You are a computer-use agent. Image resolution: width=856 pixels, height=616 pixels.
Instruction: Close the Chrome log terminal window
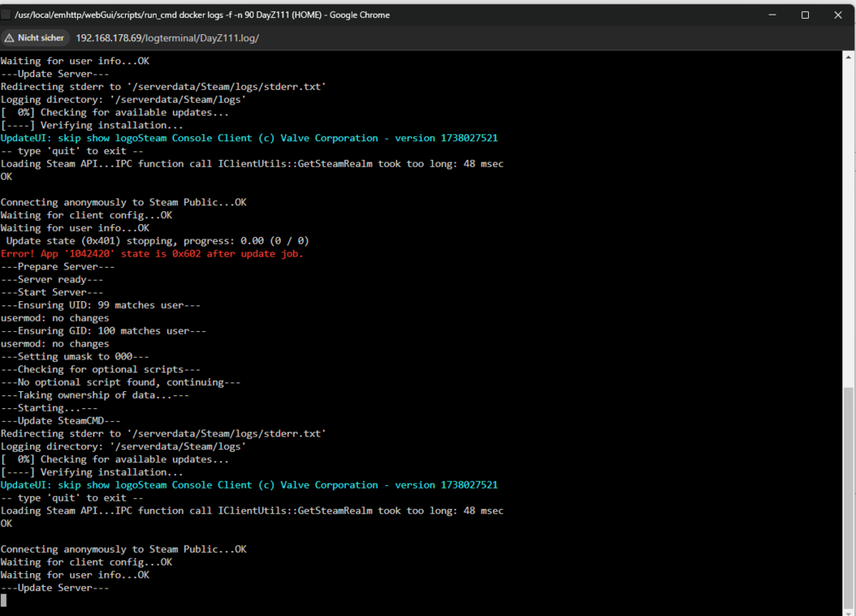[838, 15]
